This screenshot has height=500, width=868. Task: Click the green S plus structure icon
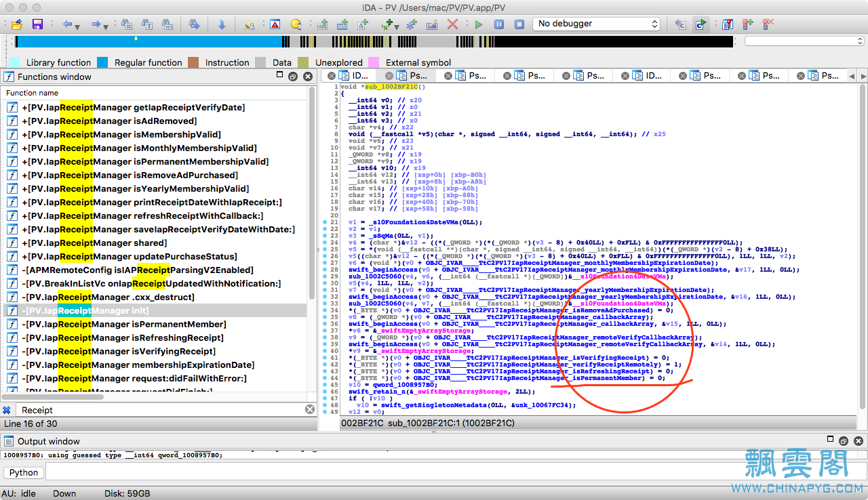387,24
